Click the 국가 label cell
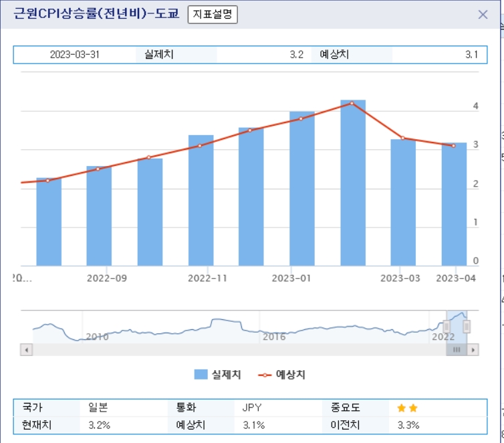Image resolution: width=504 pixels, height=443 pixels. pos(47,408)
